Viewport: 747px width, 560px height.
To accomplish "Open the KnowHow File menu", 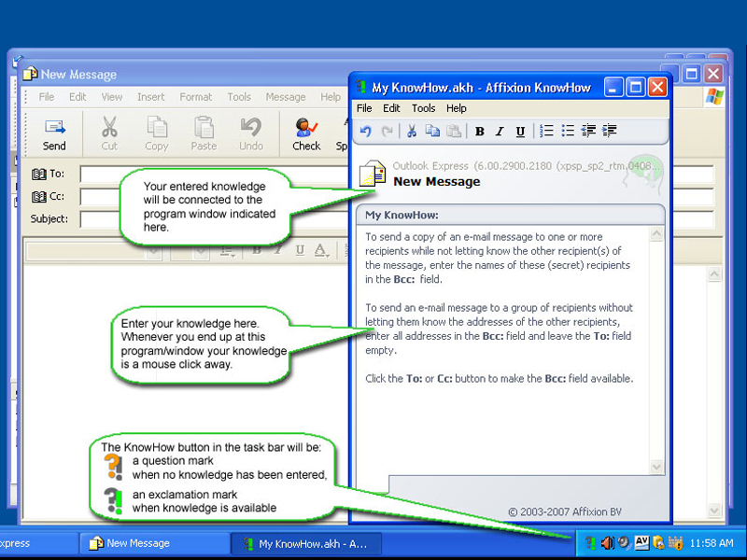I will 364,108.
